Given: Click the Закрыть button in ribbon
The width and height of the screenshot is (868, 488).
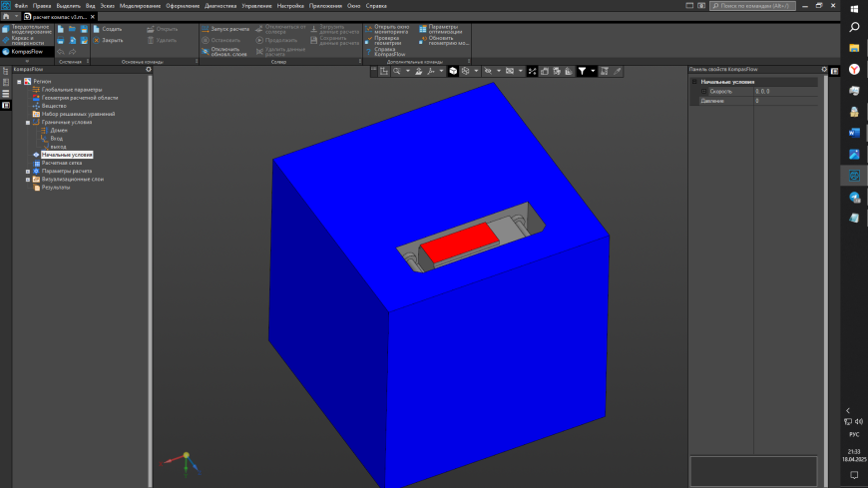Looking at the screenshot, I should coord(108,41).
